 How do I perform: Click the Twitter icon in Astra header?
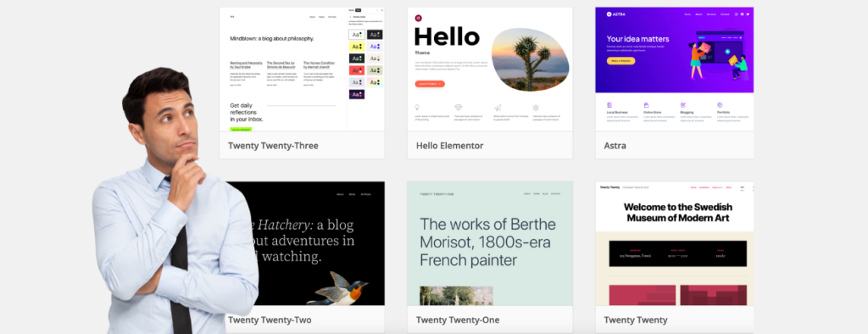pos(748,14)
